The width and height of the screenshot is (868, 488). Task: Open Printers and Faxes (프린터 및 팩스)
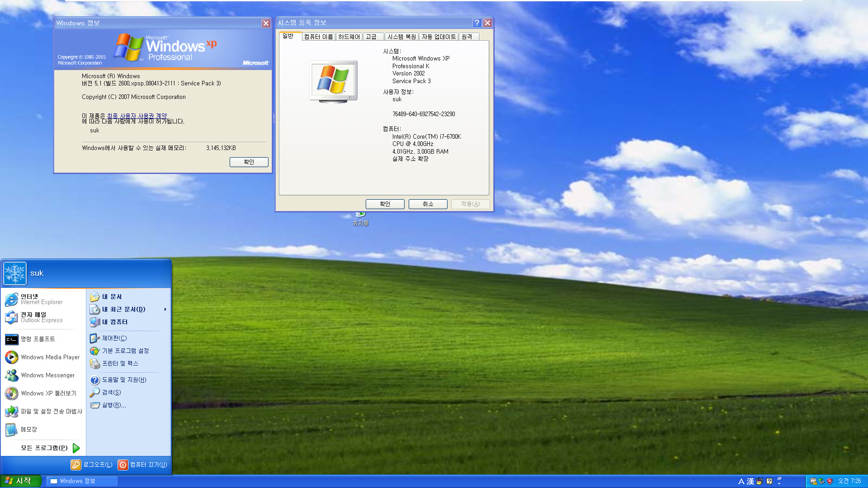(x=128, y=363)
